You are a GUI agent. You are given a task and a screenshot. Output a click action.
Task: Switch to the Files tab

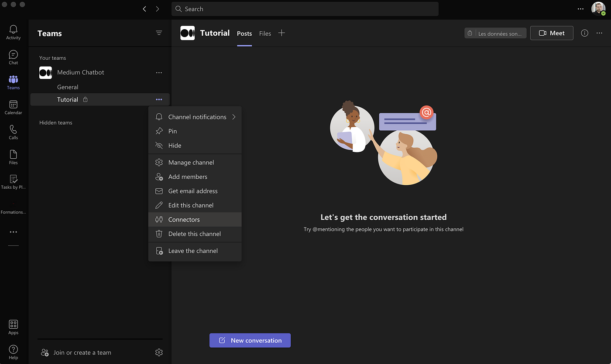[265, 34]
